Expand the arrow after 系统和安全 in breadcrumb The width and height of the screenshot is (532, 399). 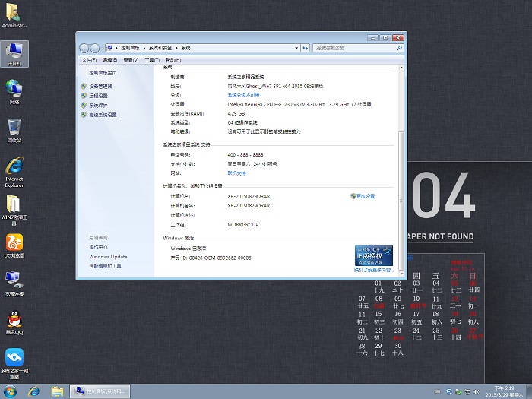[178, 48]
